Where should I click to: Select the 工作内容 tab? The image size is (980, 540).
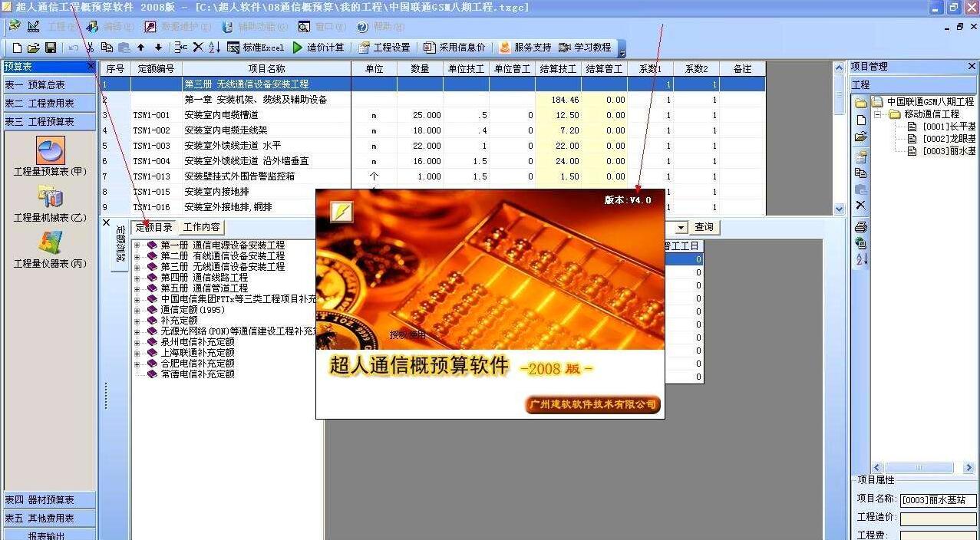[x=202, y=227]
